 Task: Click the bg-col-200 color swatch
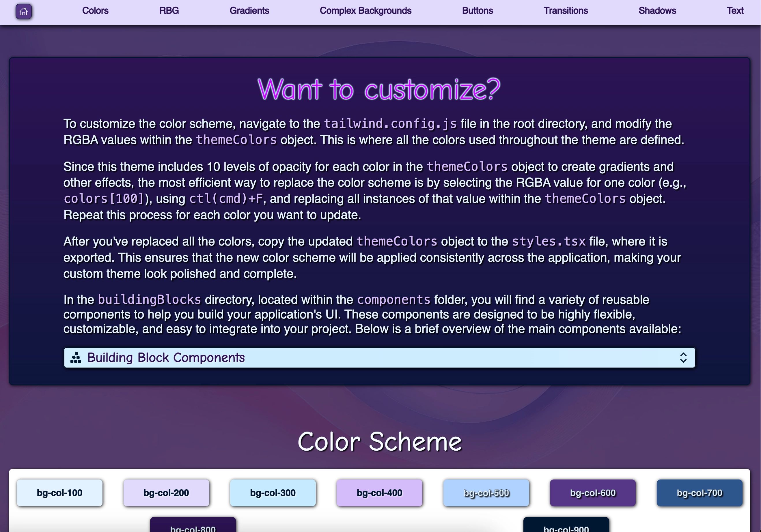[166, 492]
